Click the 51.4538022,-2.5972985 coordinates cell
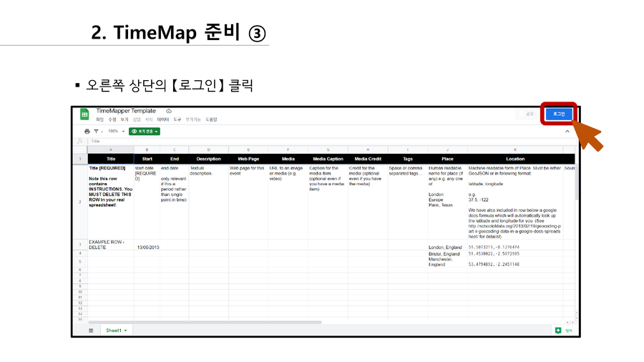The image size is (644, 362). 515,254
